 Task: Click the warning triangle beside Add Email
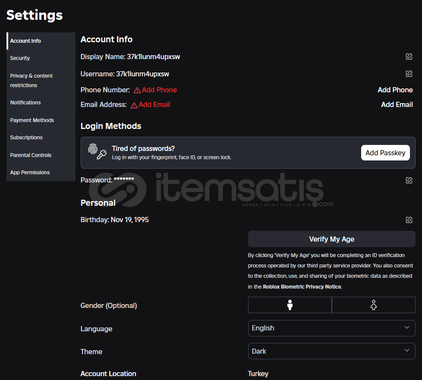(134, 105)
